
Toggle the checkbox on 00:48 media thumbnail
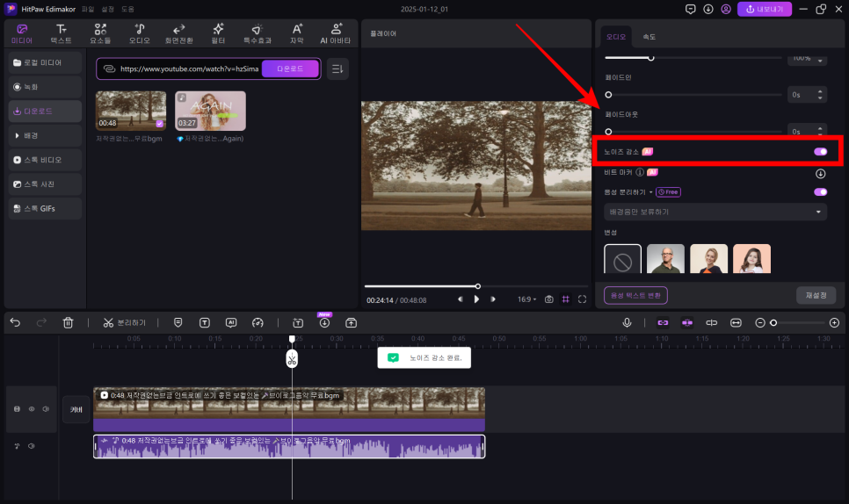pos(160,124)
